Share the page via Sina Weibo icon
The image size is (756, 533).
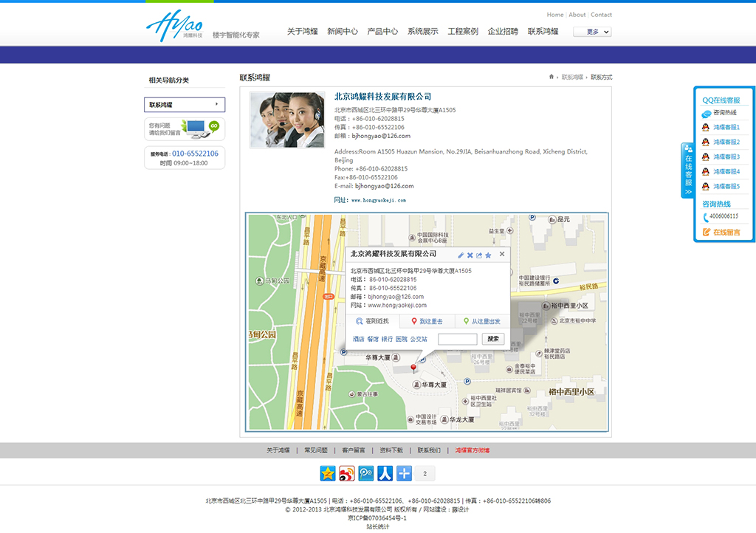point(347,473)
